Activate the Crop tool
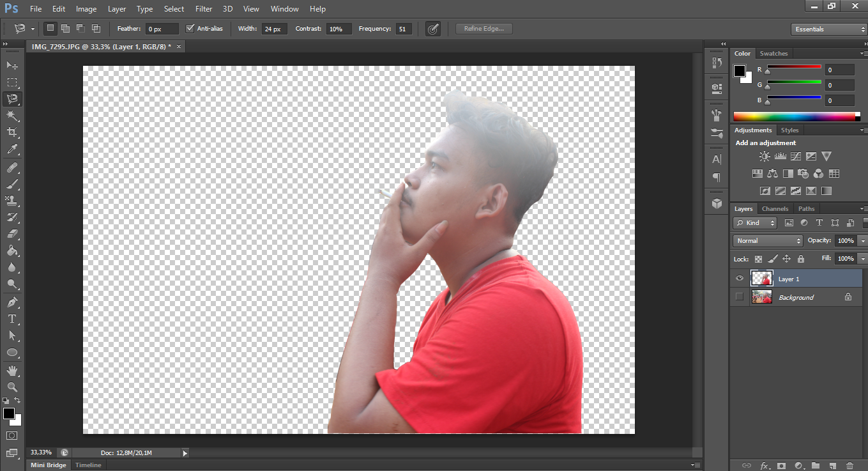 coord(12,132)
